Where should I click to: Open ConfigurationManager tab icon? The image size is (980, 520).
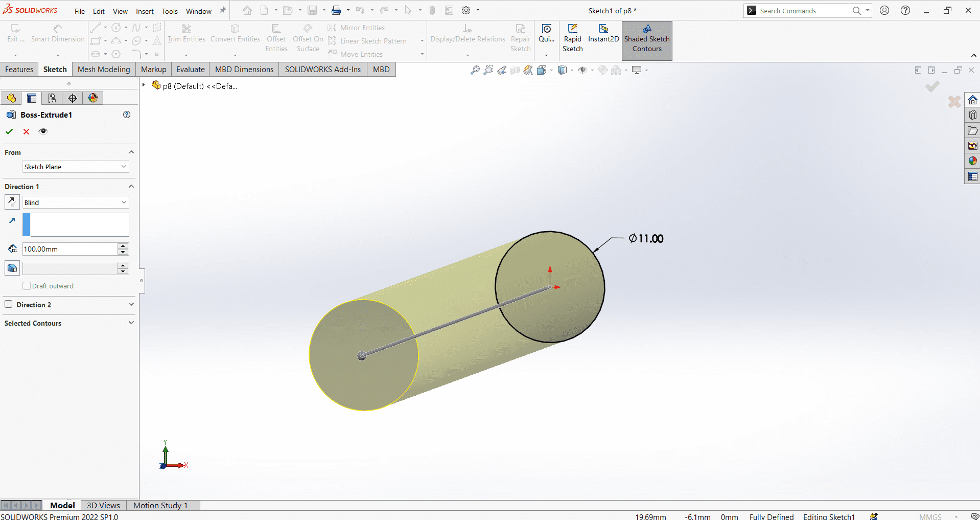(52, 98)
